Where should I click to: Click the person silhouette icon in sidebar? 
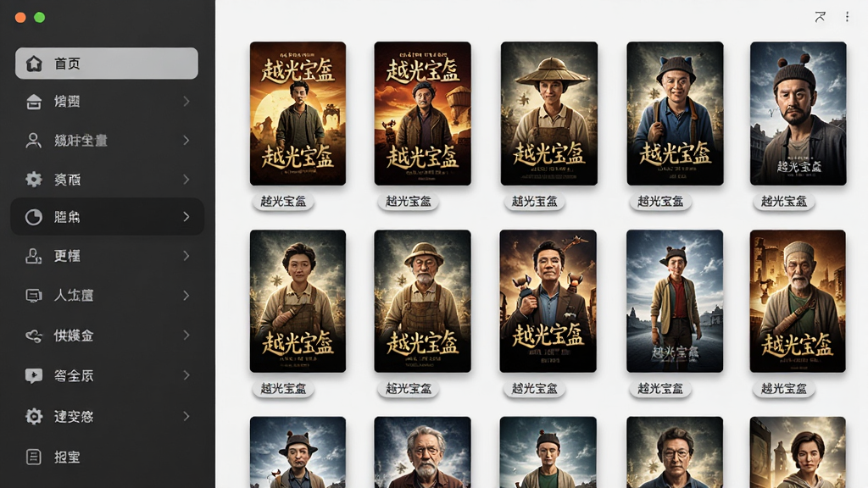33,141
